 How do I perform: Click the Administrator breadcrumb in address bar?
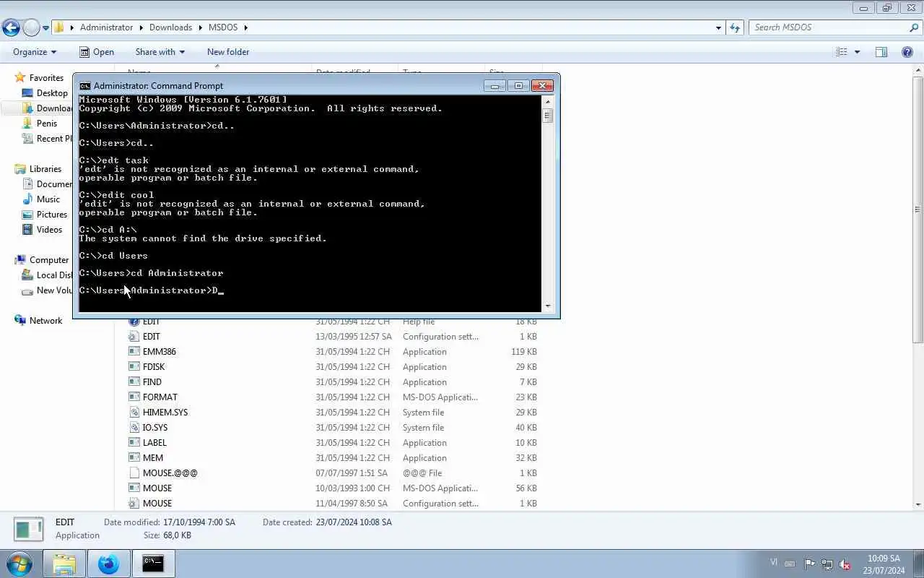106,27
